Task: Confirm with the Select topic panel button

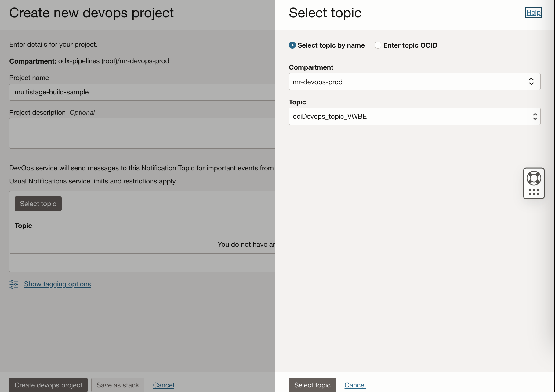Action: point(312,385)
